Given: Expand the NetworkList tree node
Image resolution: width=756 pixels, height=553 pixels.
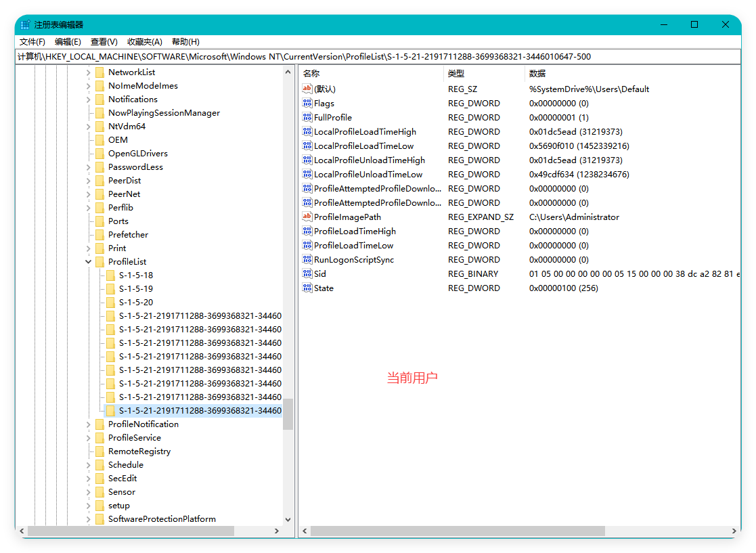Looking at the screenshot, I should (x=88, y=72).
